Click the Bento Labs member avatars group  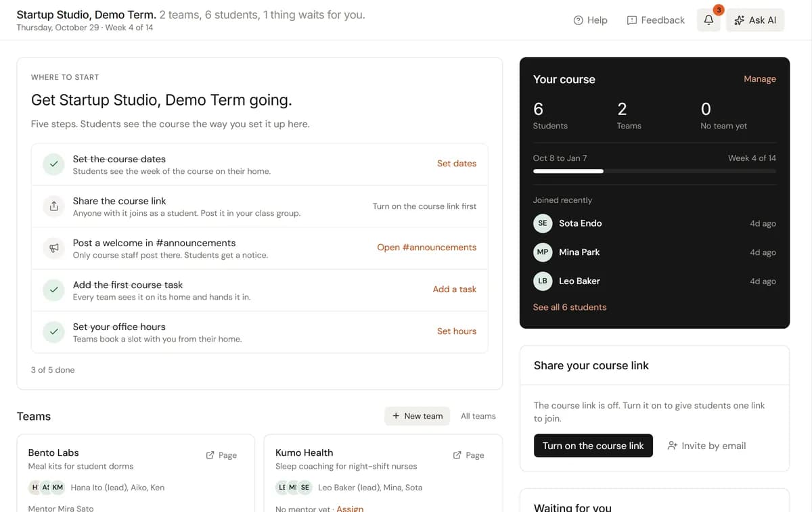(x=47, y=487)
